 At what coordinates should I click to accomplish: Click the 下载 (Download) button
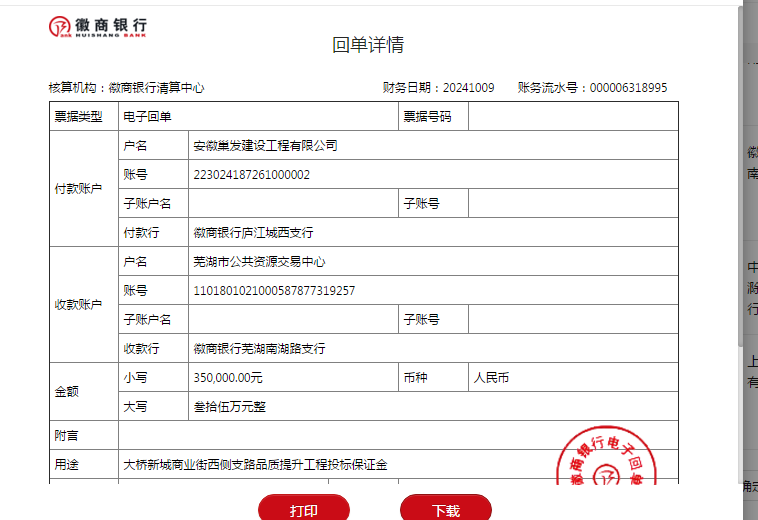click(x=446, y=509)
